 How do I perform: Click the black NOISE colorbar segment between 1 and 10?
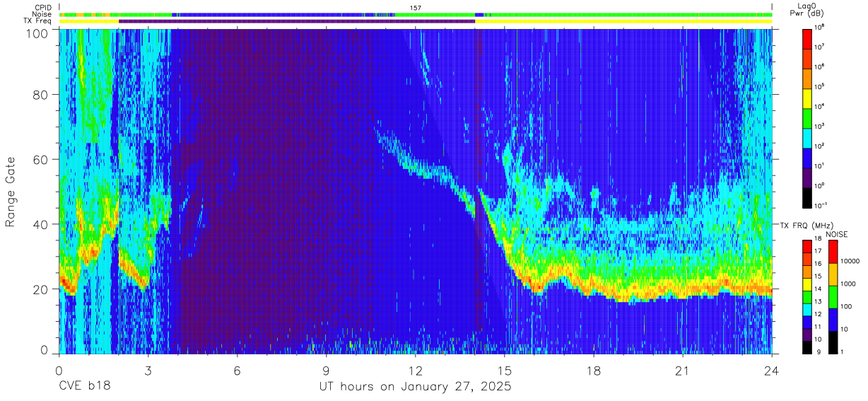832,342
